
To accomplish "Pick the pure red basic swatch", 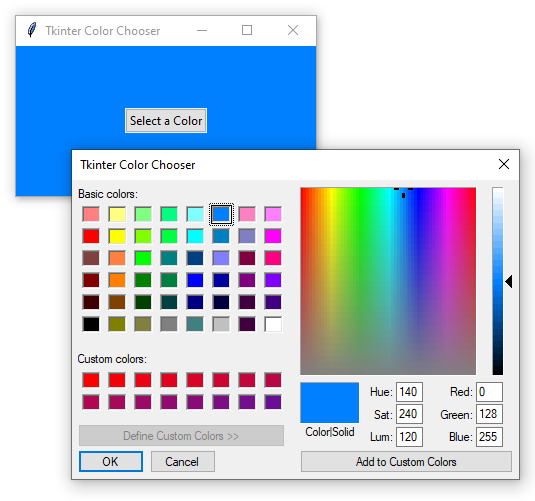I will (91, 236).
